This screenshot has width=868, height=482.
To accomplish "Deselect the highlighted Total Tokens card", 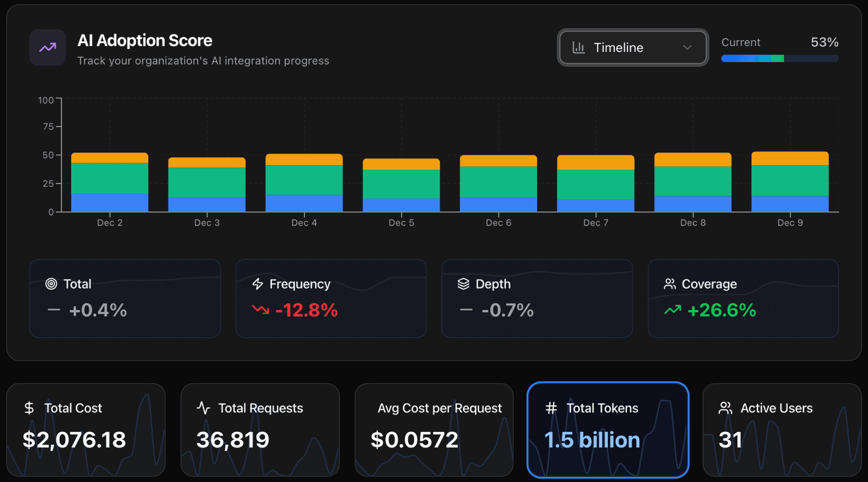I will 608,429.
